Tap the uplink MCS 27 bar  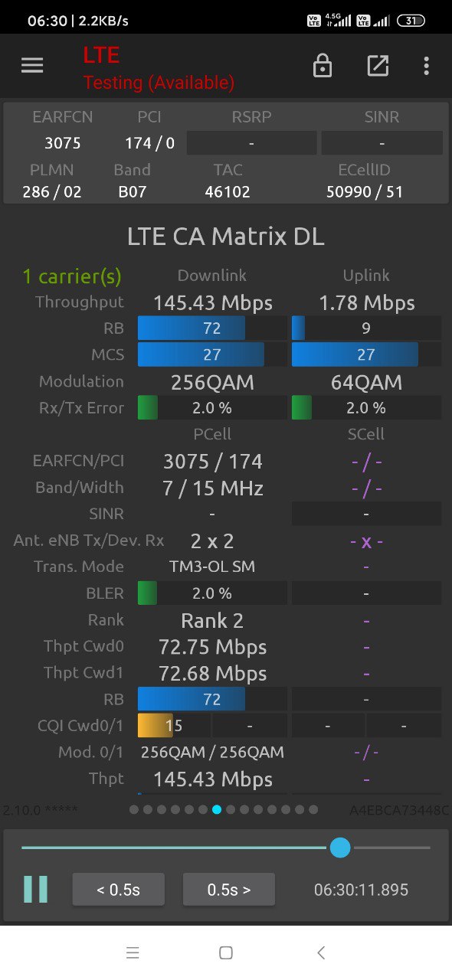366,354
